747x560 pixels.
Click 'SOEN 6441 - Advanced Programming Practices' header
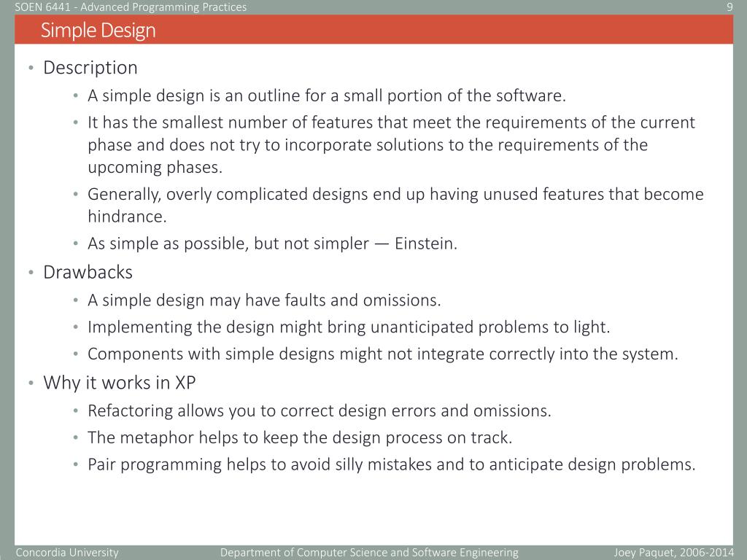click(x=131, y=7)
